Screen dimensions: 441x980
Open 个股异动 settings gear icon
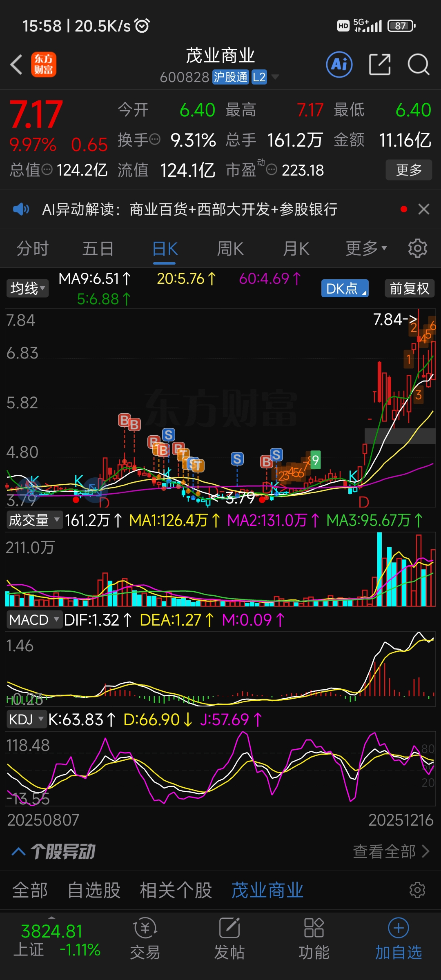417,890
